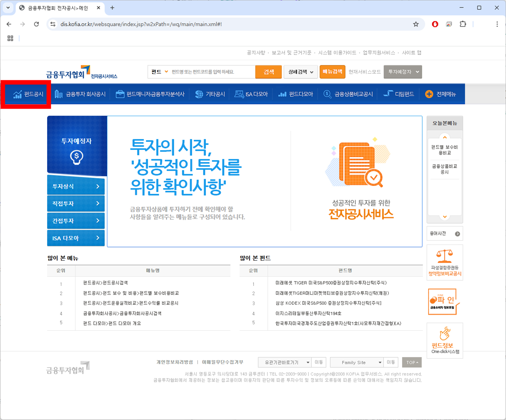Click the browser back arrow
506x420 pixels.
tap(9, 24)
